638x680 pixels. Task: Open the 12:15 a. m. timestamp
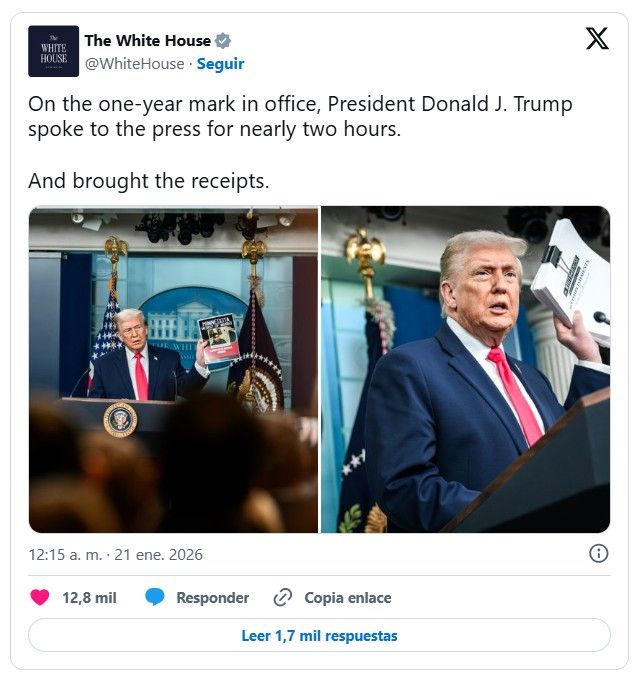[65, 555]
